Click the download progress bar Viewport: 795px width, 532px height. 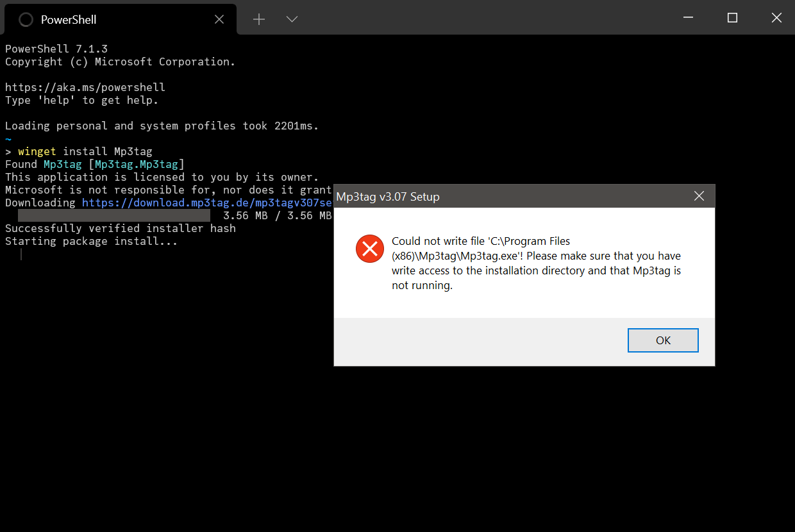pos(114,215)
